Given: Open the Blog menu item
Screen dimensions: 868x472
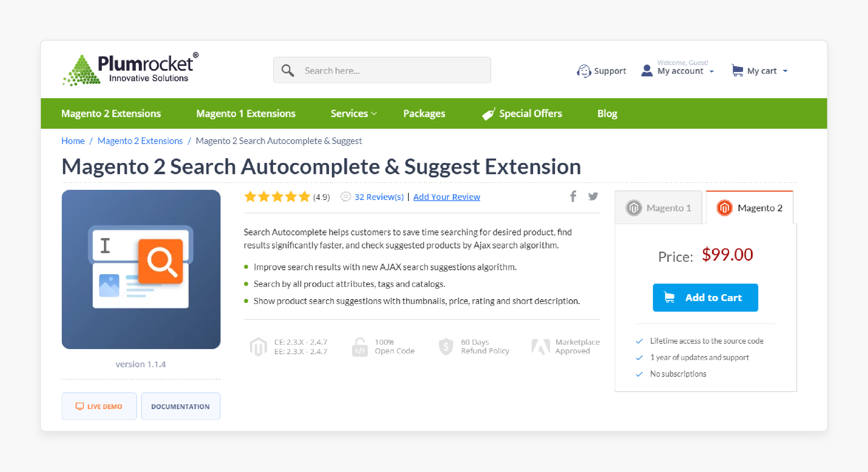Looking at the screenshot, I should coord(607,113).
